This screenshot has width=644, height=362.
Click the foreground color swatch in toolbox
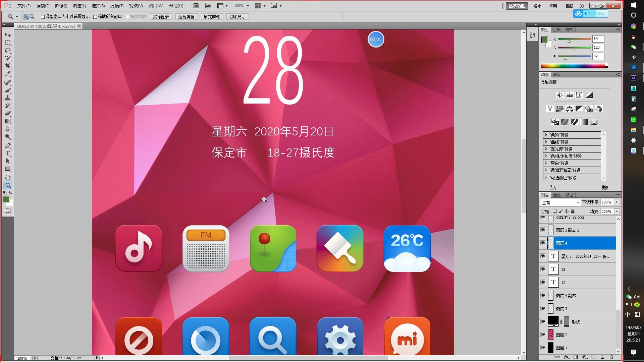coord(6,200)
